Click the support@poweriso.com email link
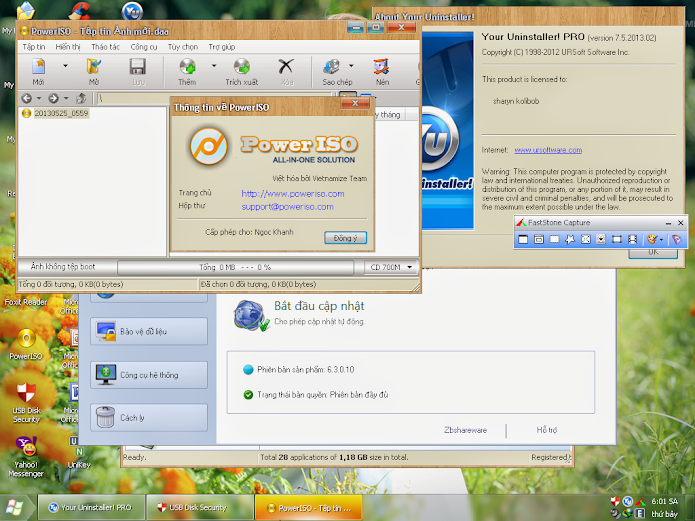The height and width of the screenshot is (521, 695). pyautogui.click(x=287, y=207)
